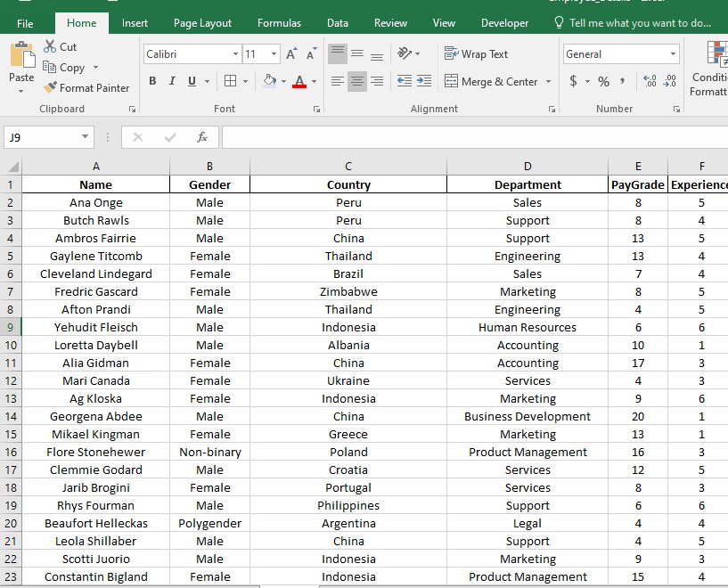Toggle Wrap Text for the cell

[477, 54]
